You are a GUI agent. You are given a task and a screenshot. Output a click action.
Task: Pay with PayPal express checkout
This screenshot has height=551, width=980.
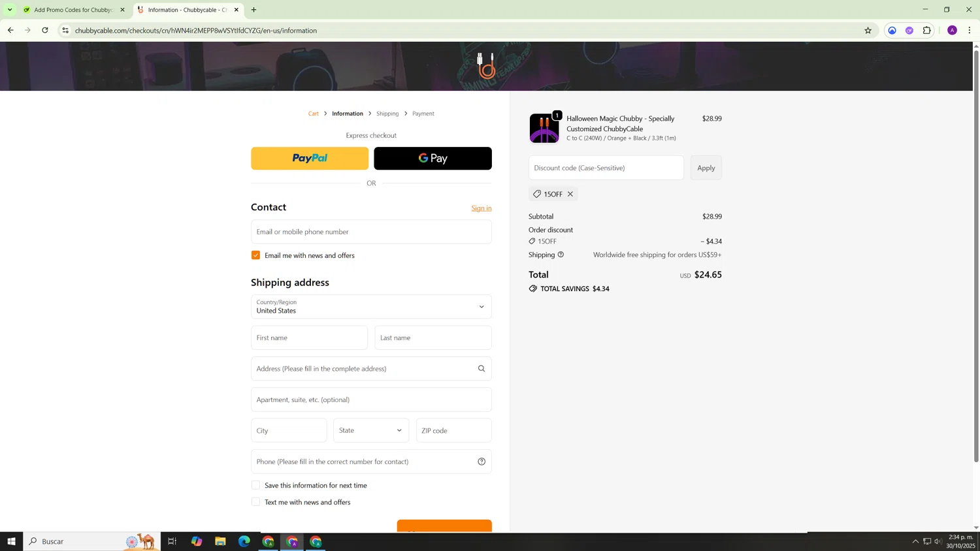click(310, 159)
